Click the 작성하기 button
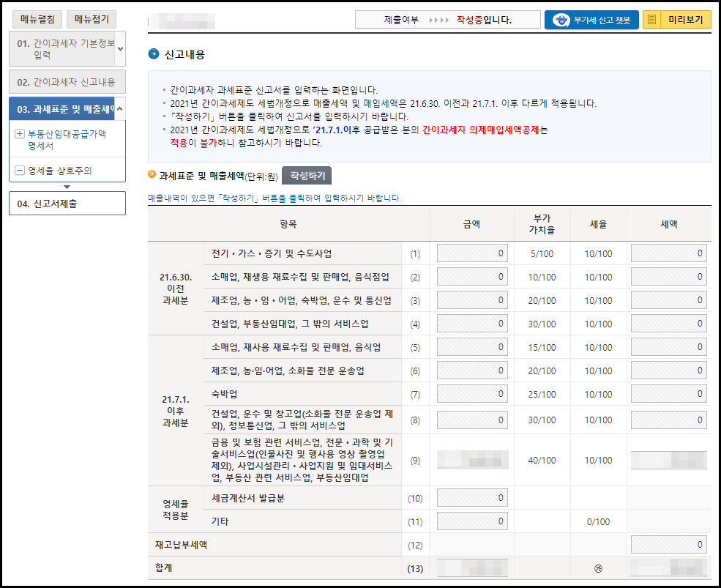721x588 pixels. coord(307,176)
